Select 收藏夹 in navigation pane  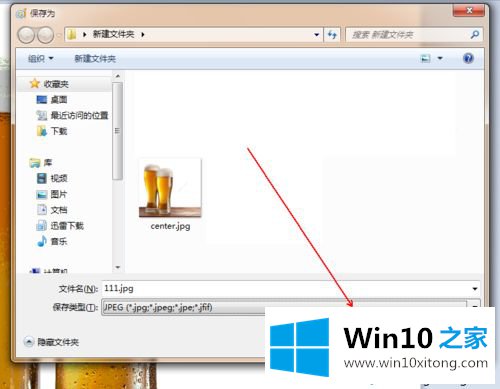(x=56, y=84)
